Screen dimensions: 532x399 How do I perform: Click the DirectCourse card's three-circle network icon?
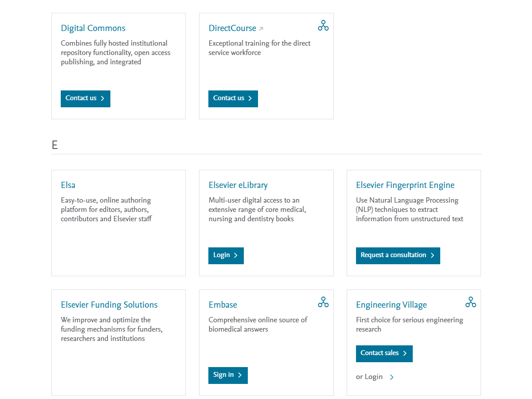coord(323,26)
